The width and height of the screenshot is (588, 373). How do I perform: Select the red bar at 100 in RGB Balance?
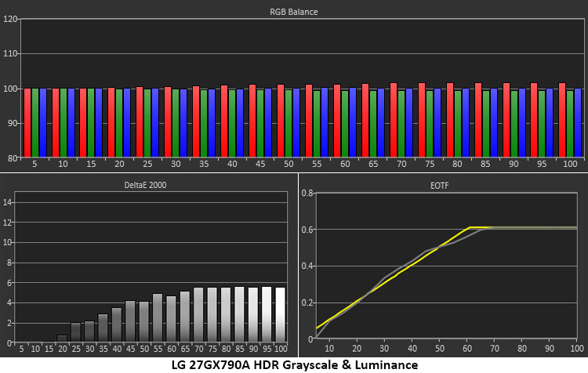(x=562, y=120)
